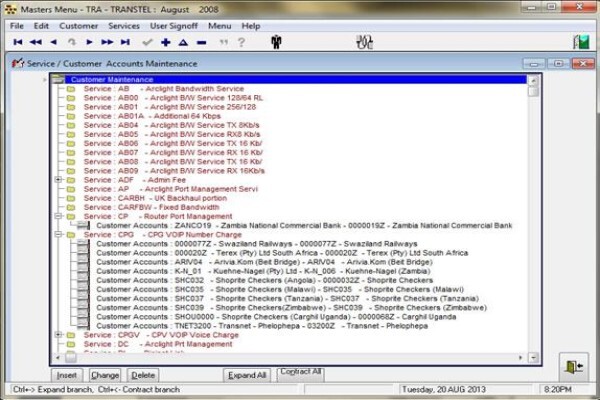Select ARIV04 Arivia.Kom account row
This screenshot has width=600, height=400.
click(x=264, y=262)
